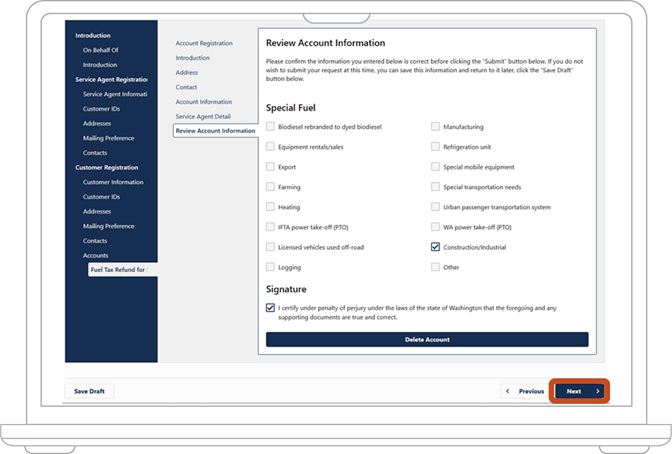This screenshot has width=672, height=454.
Task: Tick the Other checkbox
Action: [x=435, y=267]
